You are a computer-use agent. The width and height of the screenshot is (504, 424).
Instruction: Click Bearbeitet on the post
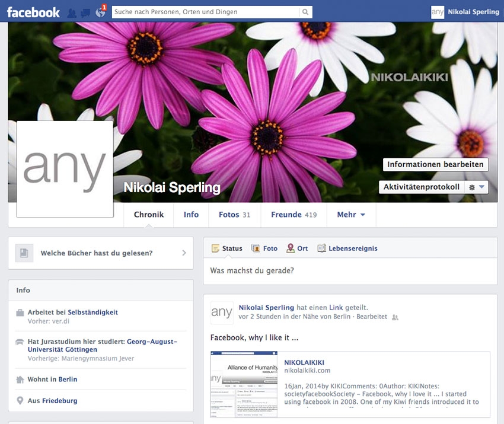point(372,317)
